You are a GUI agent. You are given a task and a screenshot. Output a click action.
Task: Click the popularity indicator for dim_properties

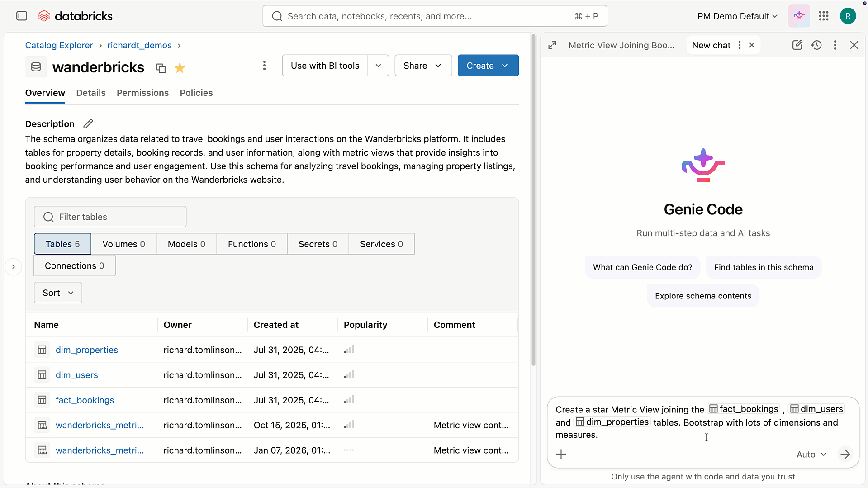pyautogui.click(x=349, y=350)
